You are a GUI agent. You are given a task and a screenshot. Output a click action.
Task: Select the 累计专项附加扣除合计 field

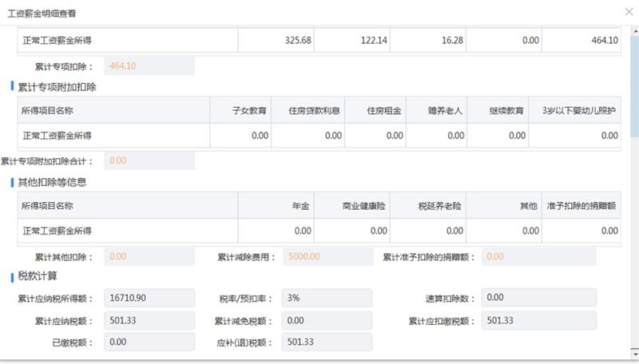[x=149, y=160]
